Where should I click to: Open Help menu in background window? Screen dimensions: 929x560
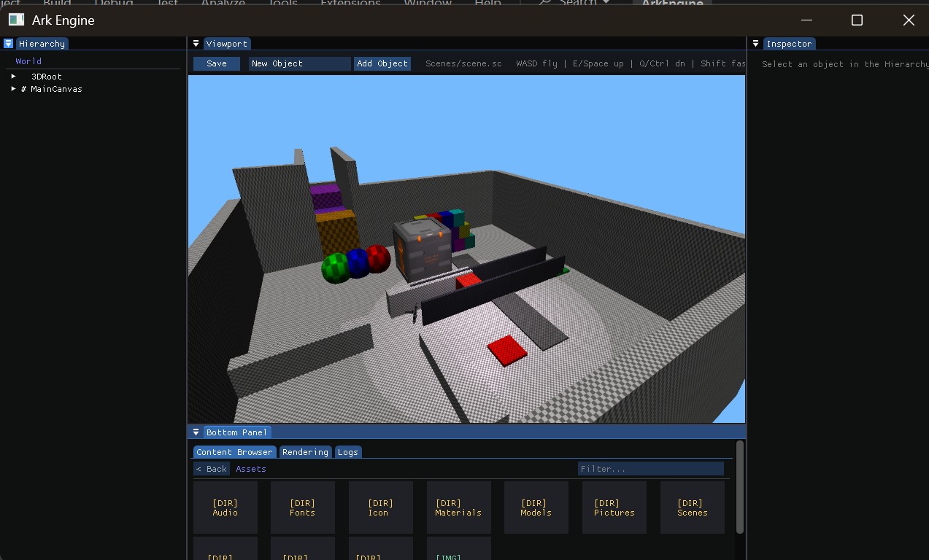tap(487, 4)
